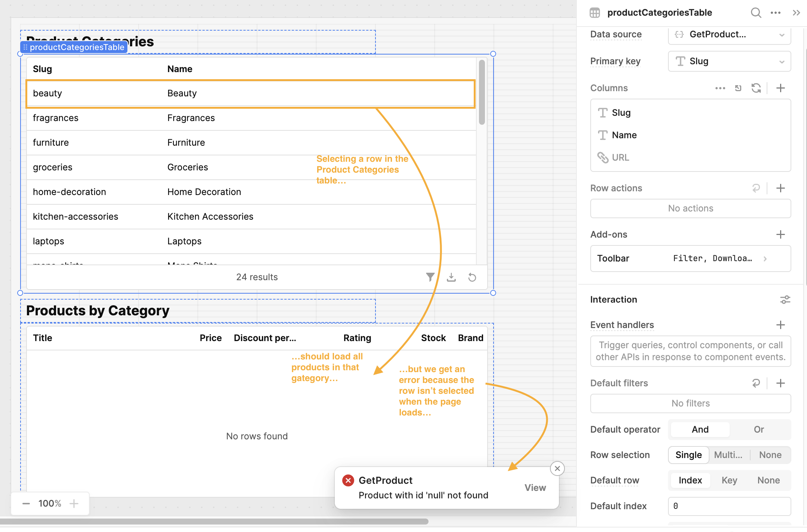
Task: Click the red error icon in GetProduct toast
Action: pyautogui.click(x=348, y=480)
